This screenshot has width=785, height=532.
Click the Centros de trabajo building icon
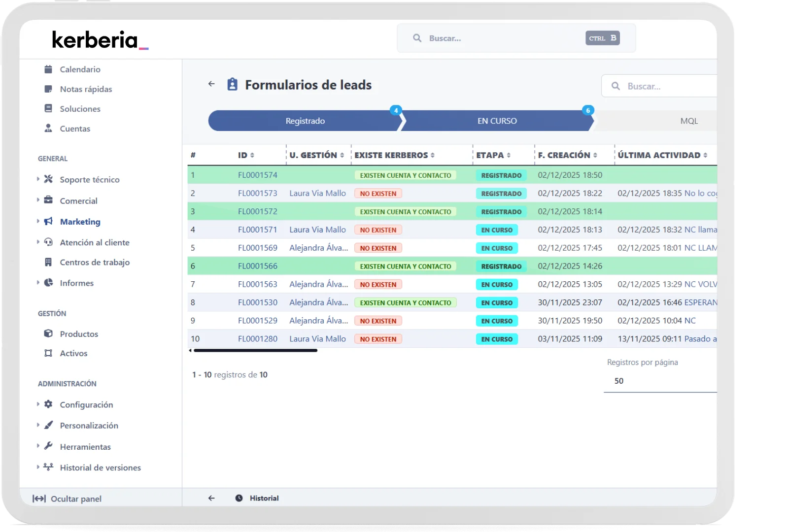pos(48,262)
